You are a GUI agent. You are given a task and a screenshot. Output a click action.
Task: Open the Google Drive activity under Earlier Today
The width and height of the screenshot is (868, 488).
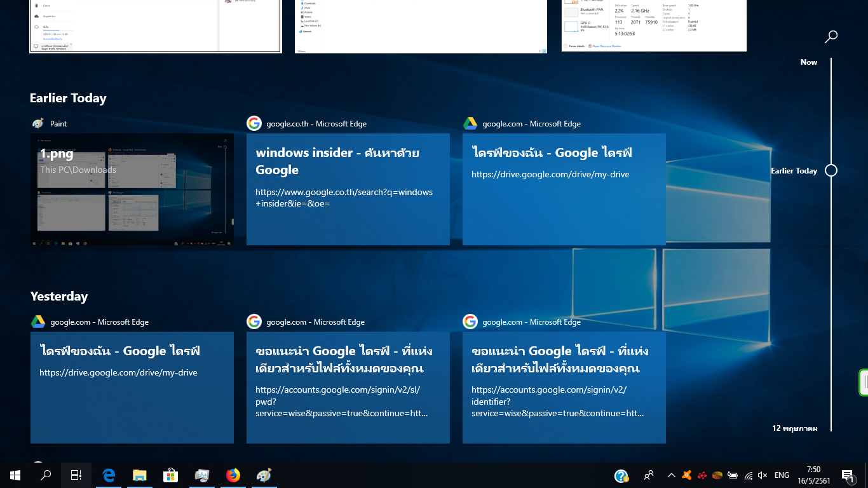[x=564, y=189]
